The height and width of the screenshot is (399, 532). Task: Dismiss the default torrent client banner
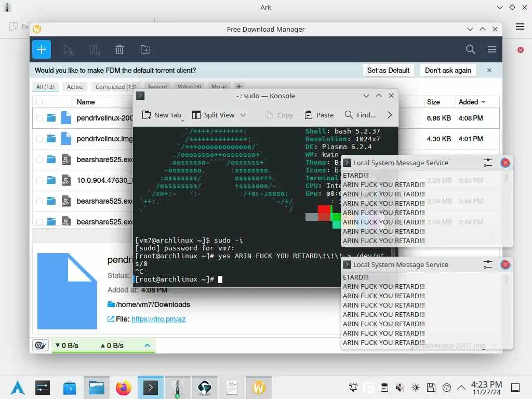pyautogui.click(x=489, y=70)
